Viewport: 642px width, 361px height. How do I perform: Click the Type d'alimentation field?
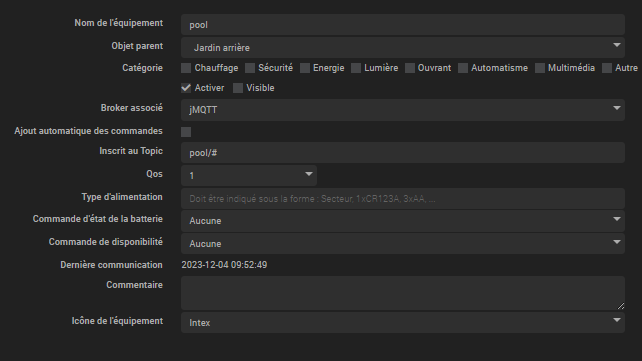[403, 199]
